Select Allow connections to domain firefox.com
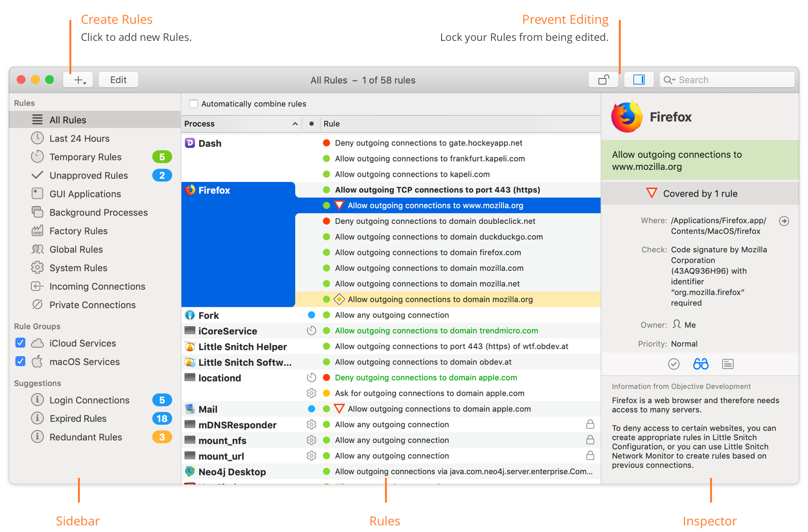 [x=428, y=253]
